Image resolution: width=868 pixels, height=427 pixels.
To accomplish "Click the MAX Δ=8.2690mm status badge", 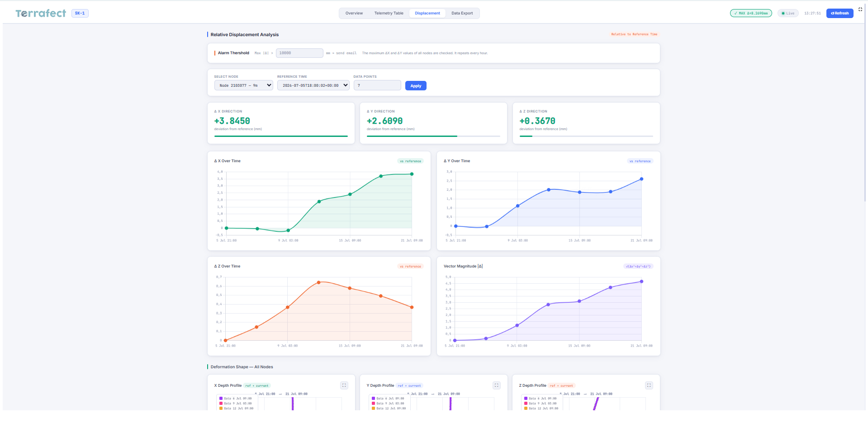I will (751, 13).
